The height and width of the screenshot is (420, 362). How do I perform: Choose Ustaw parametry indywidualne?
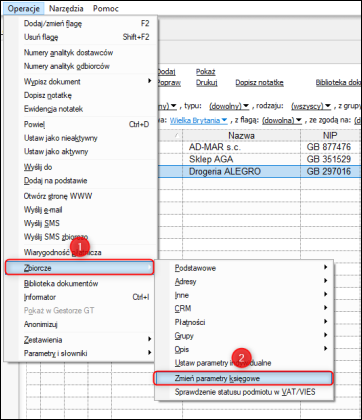[245, 363]
